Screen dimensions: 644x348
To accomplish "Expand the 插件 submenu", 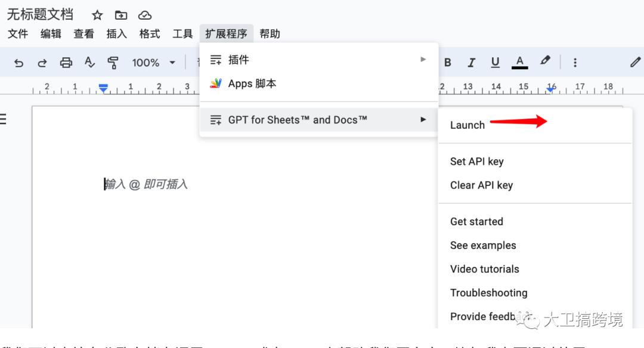I will coord(318,60).
